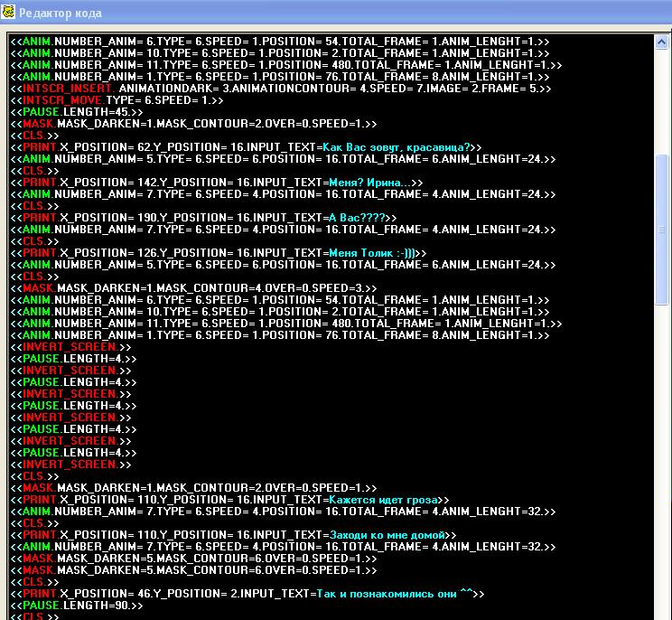Click the red INTSCR_MOVE command keyword
Viewport: 672px width, 620px height.
point(62,100)
